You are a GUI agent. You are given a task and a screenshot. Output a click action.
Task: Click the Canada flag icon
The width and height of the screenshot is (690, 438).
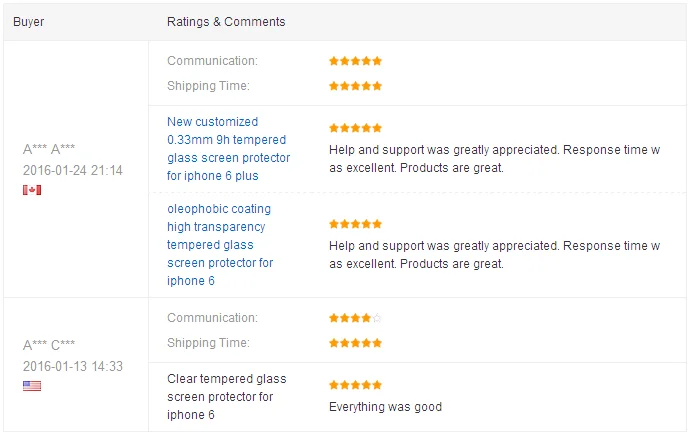31,190
